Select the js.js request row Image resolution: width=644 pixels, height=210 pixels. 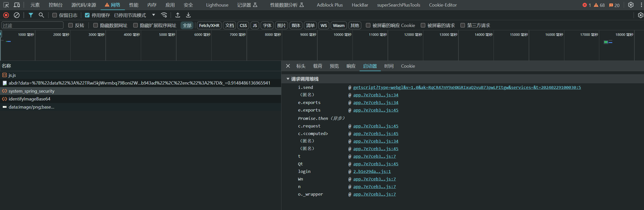(141, 75)
